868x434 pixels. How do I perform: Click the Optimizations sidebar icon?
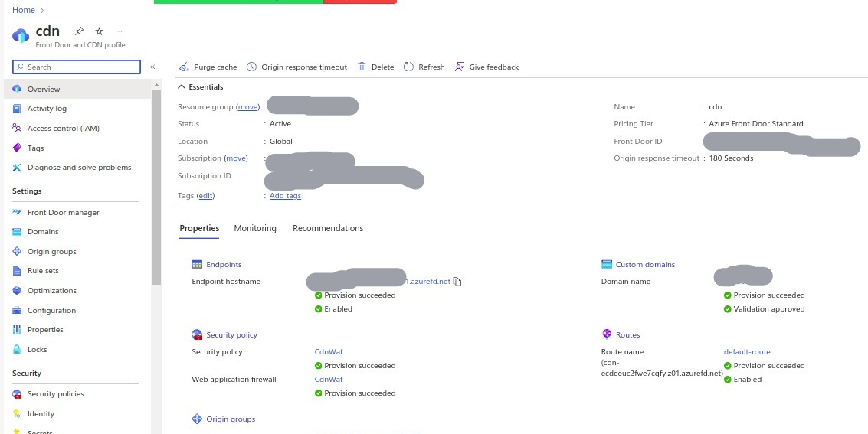tap(17, 291)
